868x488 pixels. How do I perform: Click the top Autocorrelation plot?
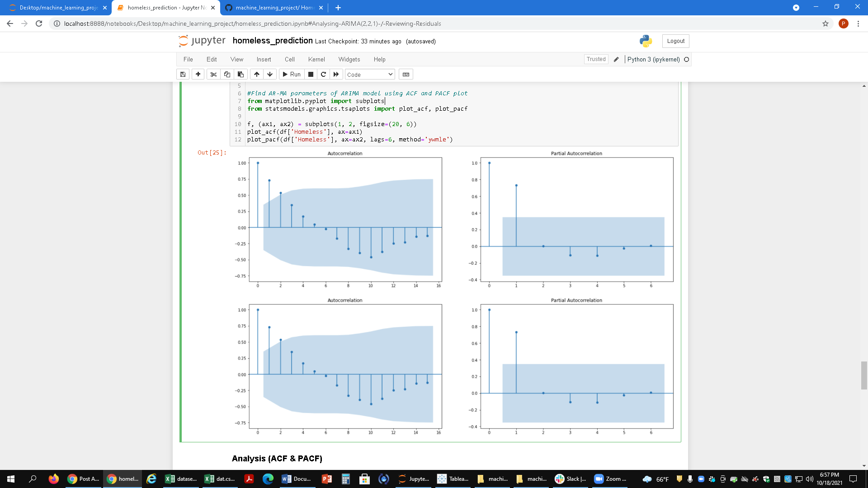pos(345,220)
